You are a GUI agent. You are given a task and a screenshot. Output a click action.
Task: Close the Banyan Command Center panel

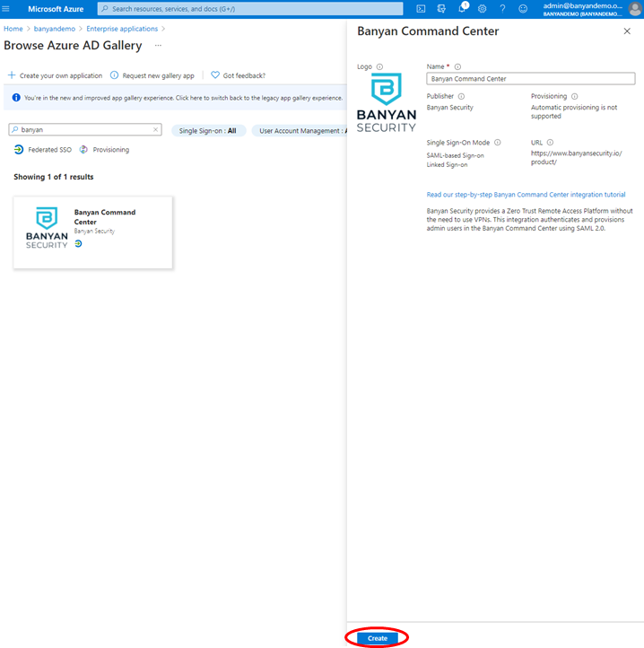[x=626, y=31]
